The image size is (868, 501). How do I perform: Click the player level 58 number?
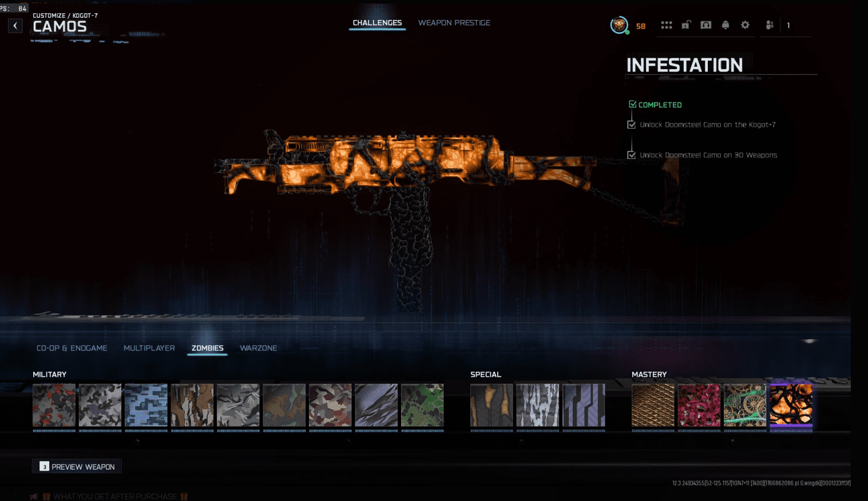[x=641, y=26]
